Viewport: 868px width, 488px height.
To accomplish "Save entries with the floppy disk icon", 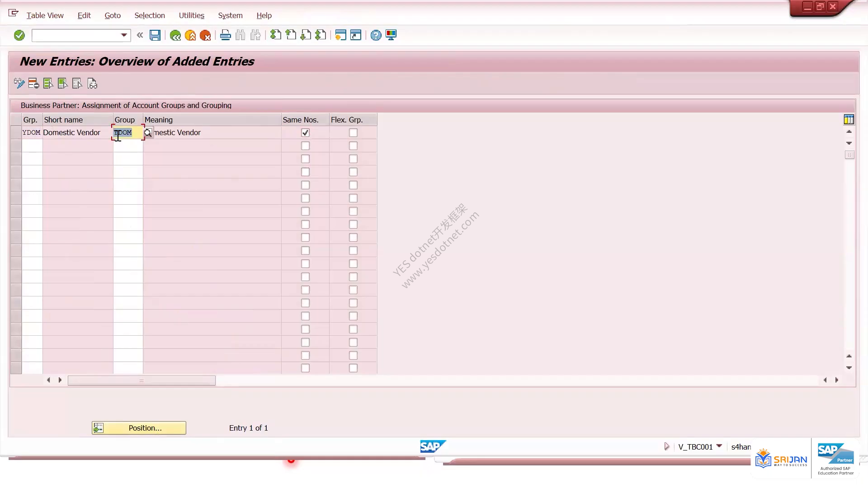I will point(155,35).
